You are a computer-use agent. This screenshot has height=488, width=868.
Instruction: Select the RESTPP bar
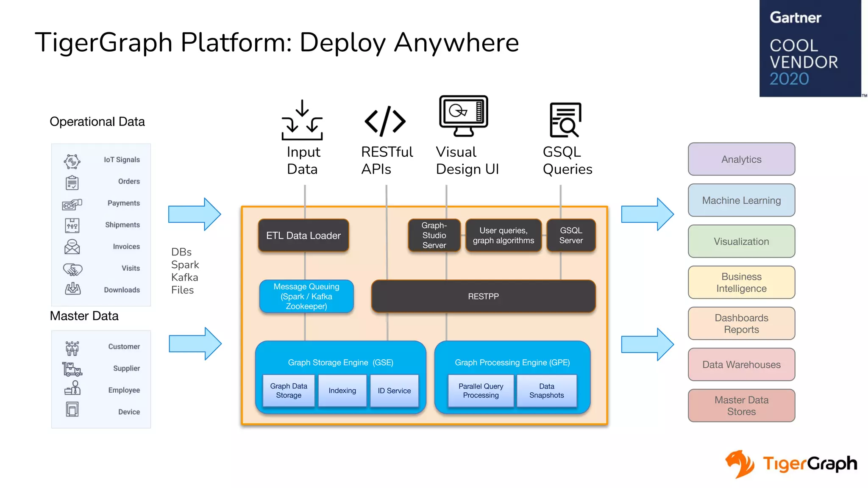[483, 297]
